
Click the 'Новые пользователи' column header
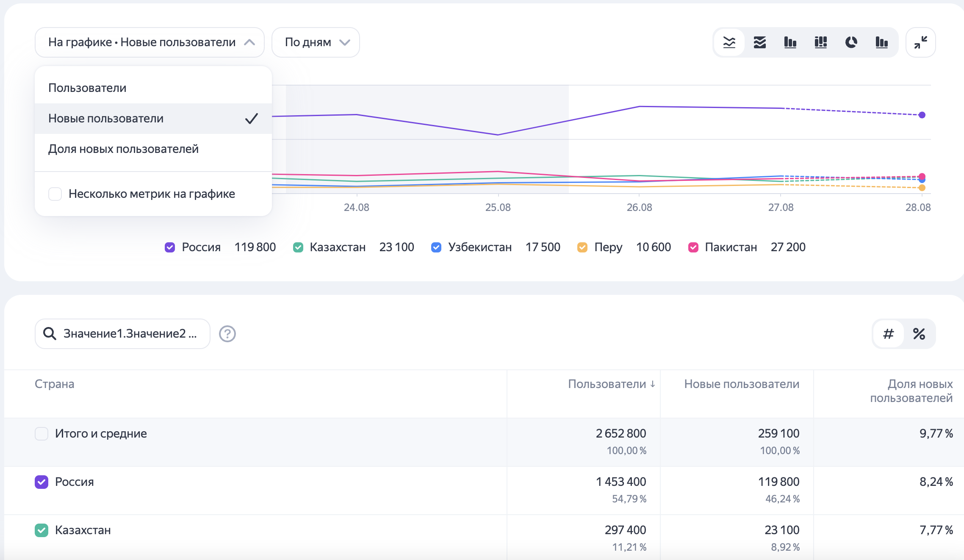742,384
